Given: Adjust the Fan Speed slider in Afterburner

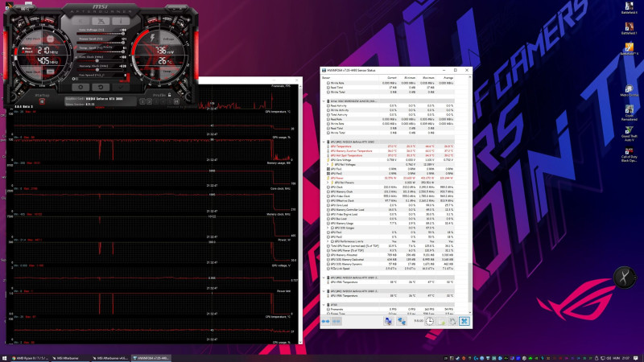Looking at the screenshot, I should coord(101,78).
